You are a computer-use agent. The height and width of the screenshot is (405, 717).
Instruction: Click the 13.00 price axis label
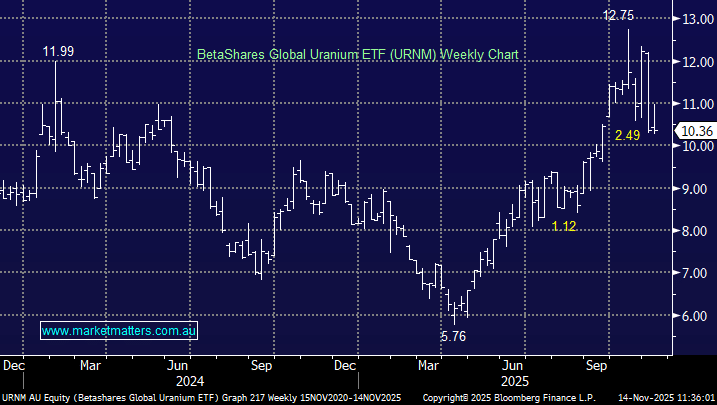coord(695,19)
